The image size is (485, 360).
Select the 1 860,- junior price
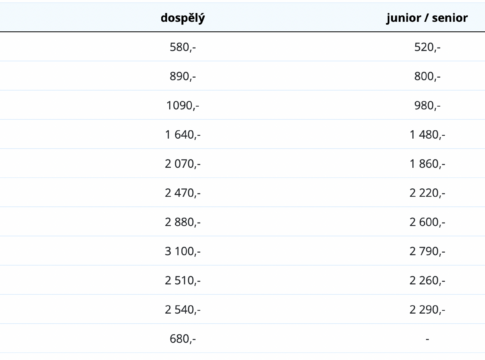click(x=427, y=164)
